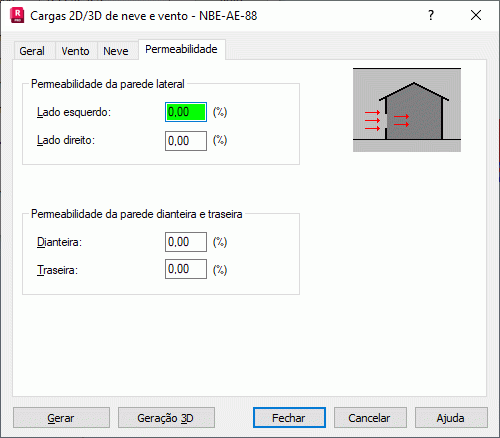Image resolution: width=500 pixels, height=438 pixels.
Task: Click the Lado direito percentage field
Action: click(x=186, y=141)
